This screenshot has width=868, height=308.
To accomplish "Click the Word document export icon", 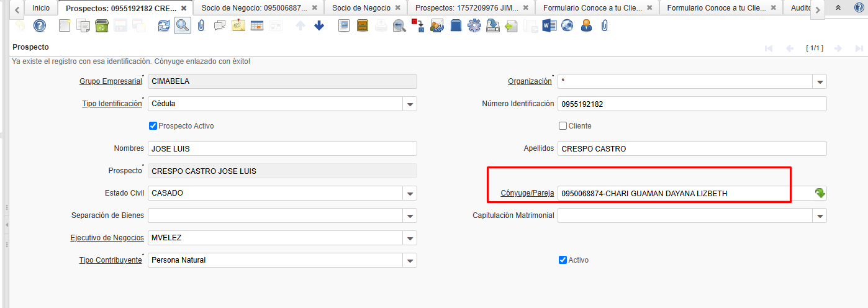I will [x=549, y=25].
